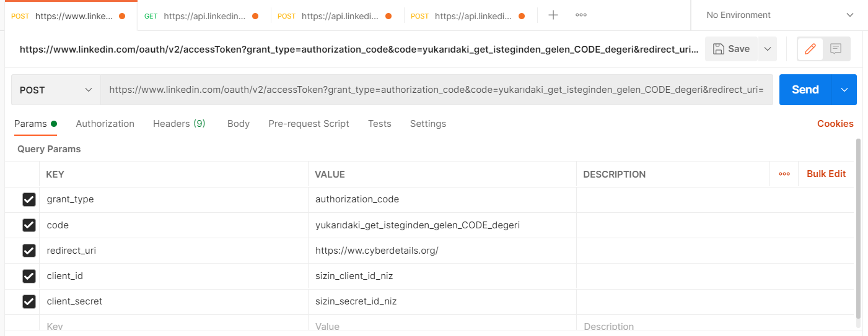Open a new request tab with plus icon
The height and width of the screenshot is (336, 868).
553,15
